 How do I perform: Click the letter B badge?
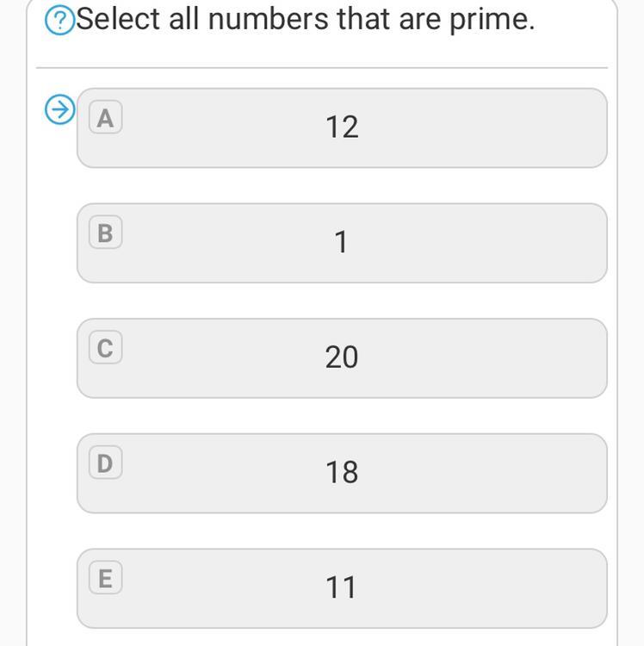tap(105, 233)
